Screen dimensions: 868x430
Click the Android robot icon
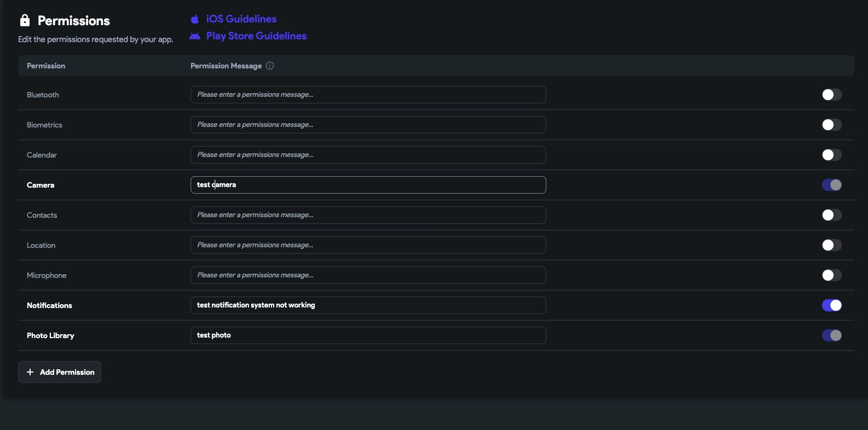(x=195, y=36)
